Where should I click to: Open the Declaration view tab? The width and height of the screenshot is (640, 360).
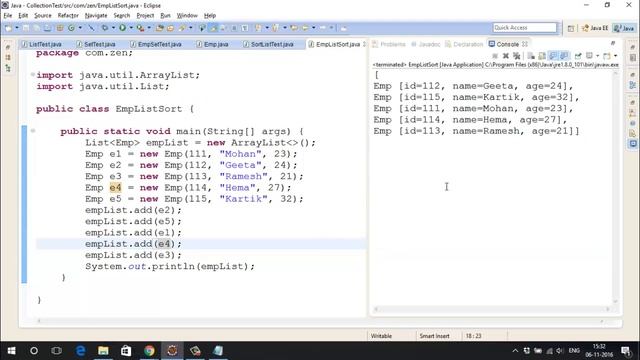pos(464,44)
